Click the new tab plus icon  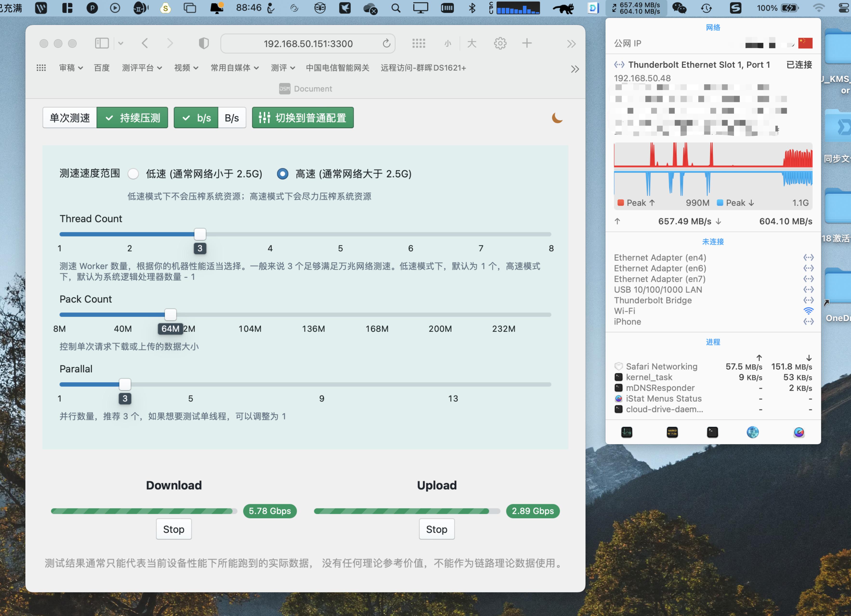point(527,44)
